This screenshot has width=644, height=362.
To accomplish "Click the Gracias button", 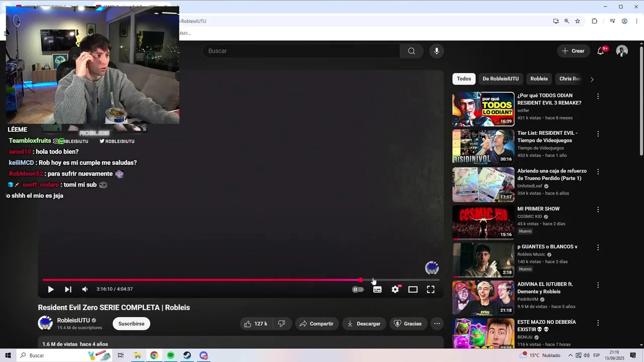I will pyautogui.click(x=408, y=324).
